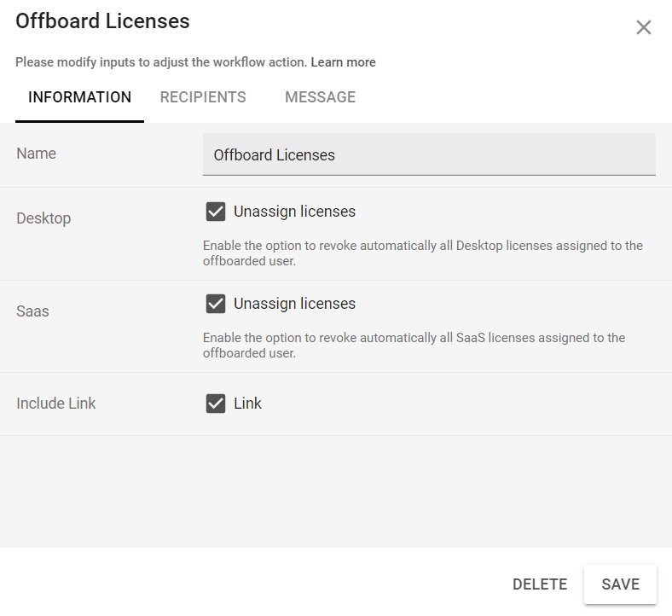Click the Link label text beside its checkbox
Image resolution: width=672 pixels, height=616 pixels.
[247, 404]
